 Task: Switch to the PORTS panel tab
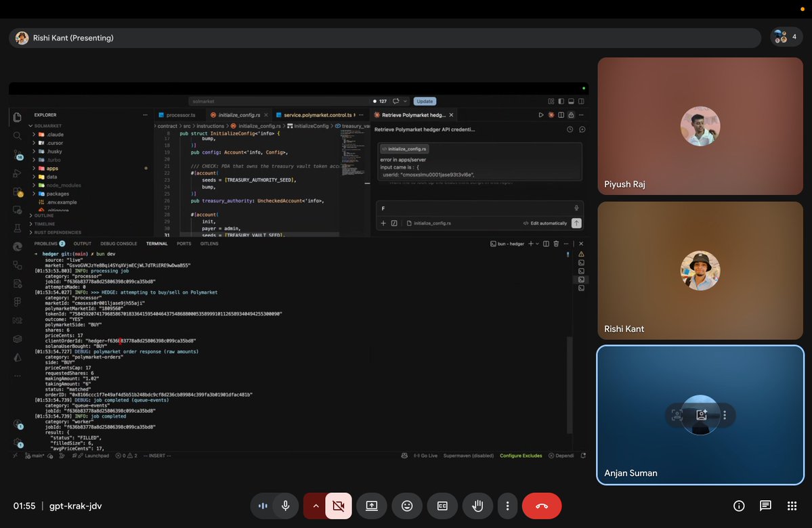pyautogui.click(x=184, y=243)
